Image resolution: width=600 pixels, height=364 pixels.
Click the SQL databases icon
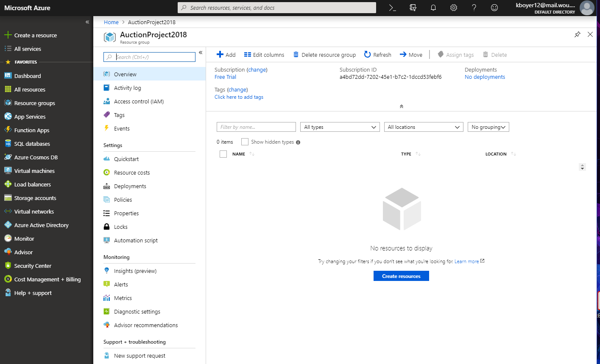[8, 144]
